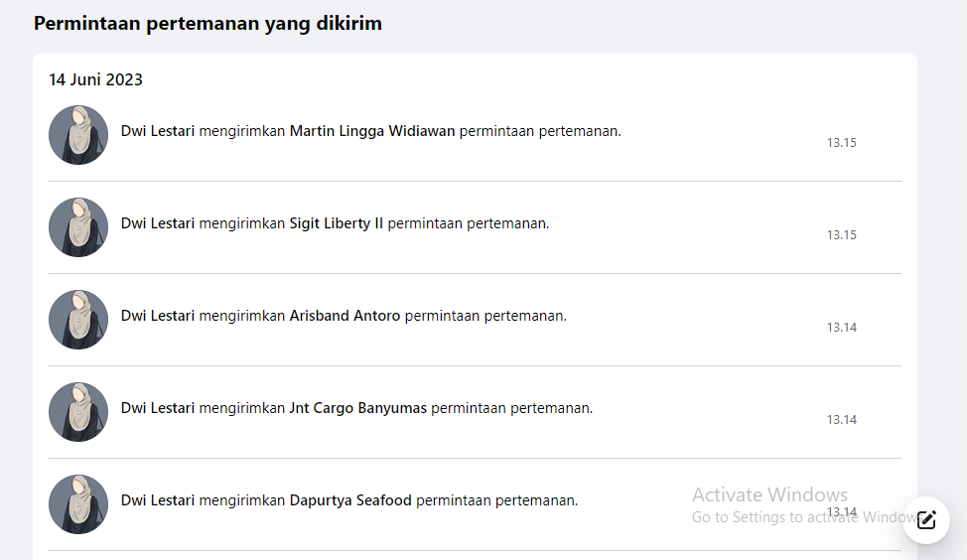Click the 13.14 timestamp of Arisband Antoro entry
The width and height of the screenshot is (967, 560).
tap(842, 328)
